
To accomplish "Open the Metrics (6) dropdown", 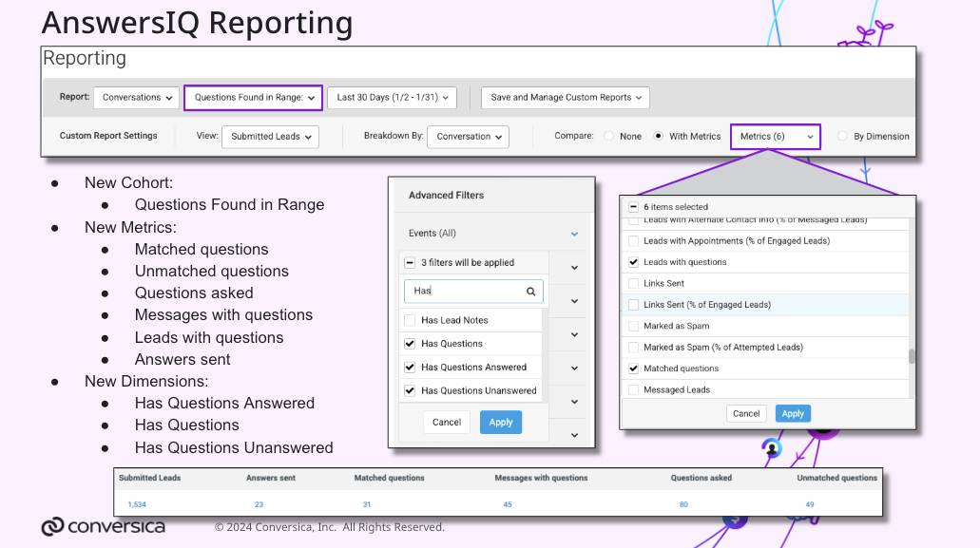I will click(775, 137).
